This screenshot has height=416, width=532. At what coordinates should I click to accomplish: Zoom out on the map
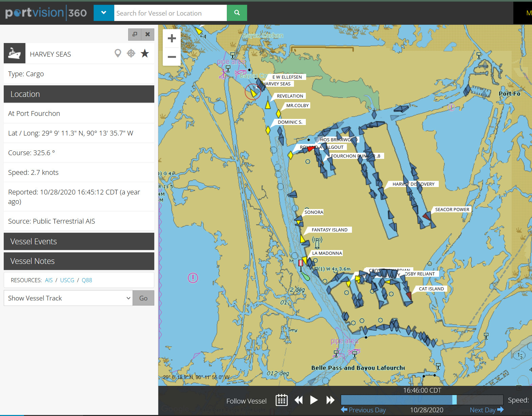tap(172, 57)
